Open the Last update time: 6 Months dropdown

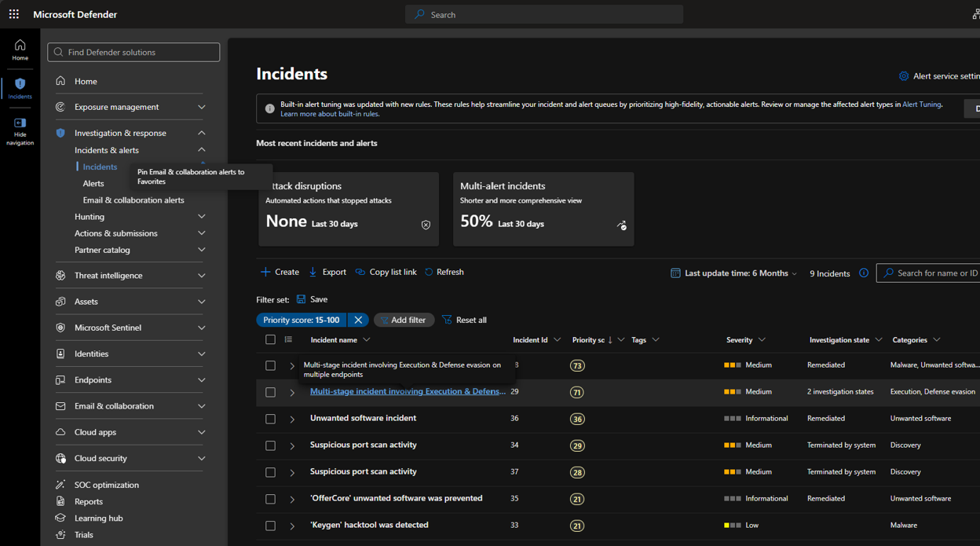click(x=733, y=273)
